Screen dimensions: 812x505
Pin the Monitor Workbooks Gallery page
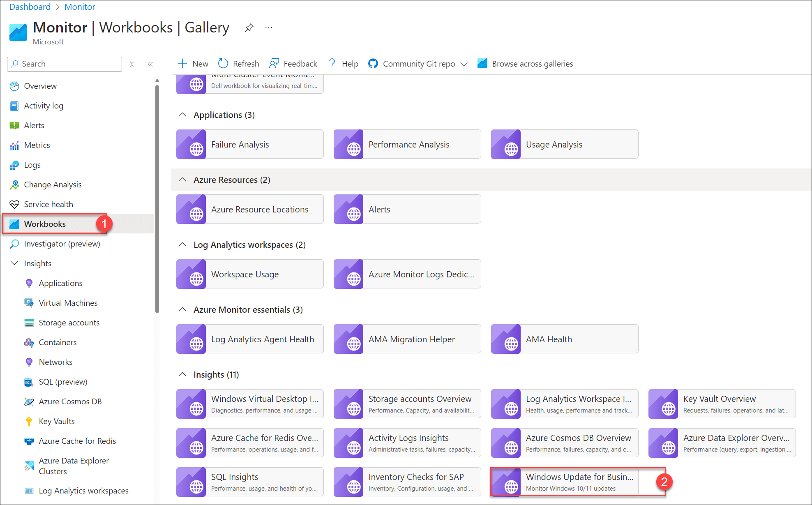[x=249, y=28]
